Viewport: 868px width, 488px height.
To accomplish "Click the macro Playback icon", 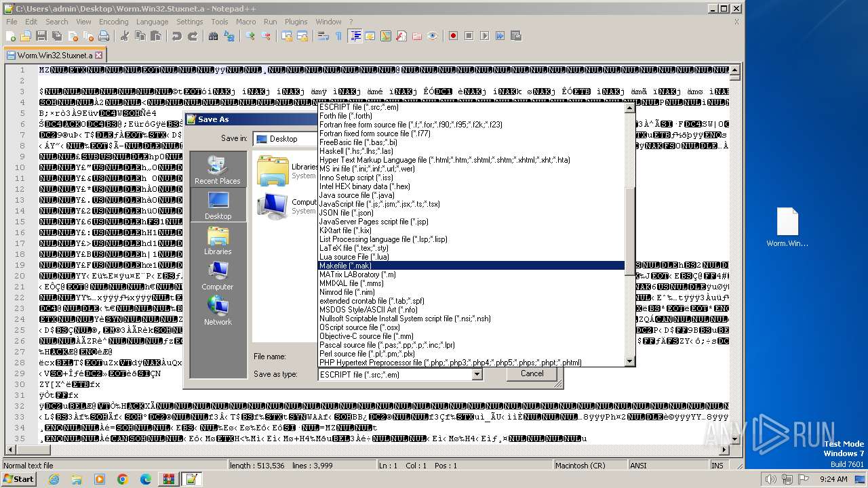I will [485, 36].
